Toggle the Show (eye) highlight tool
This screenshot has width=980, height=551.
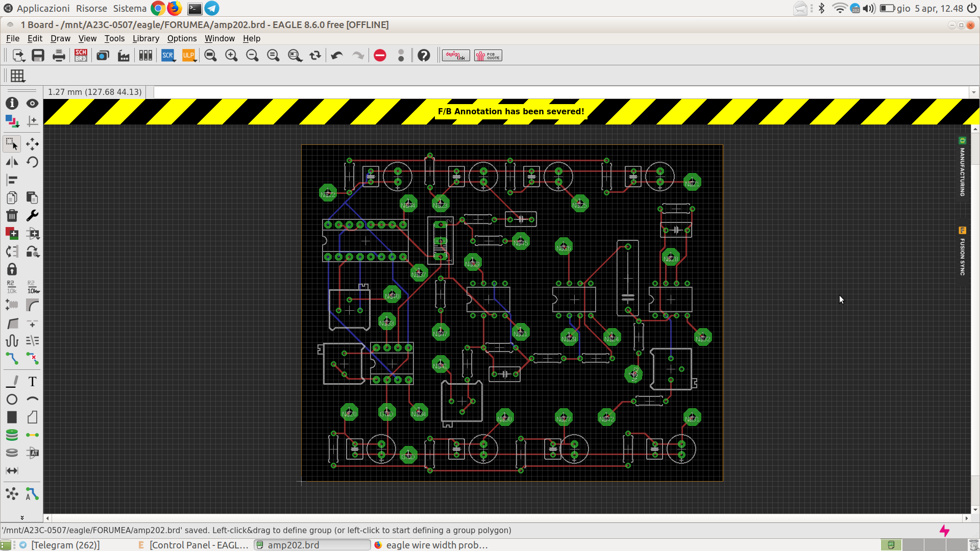[32, 104]
